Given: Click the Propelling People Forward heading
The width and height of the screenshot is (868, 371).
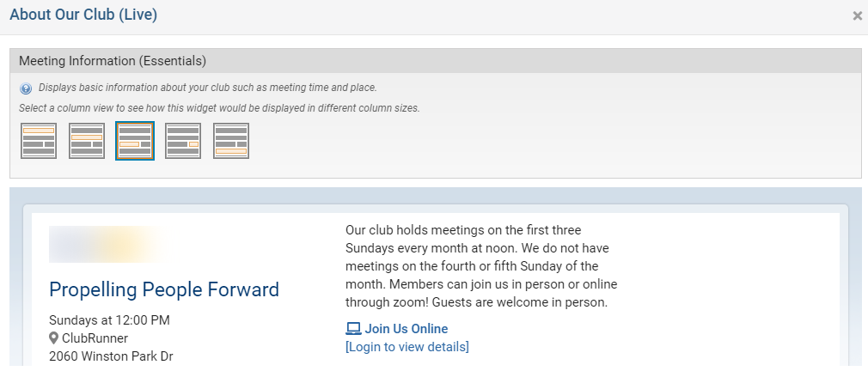Looking at the screenshot, I should pos(164,289).
